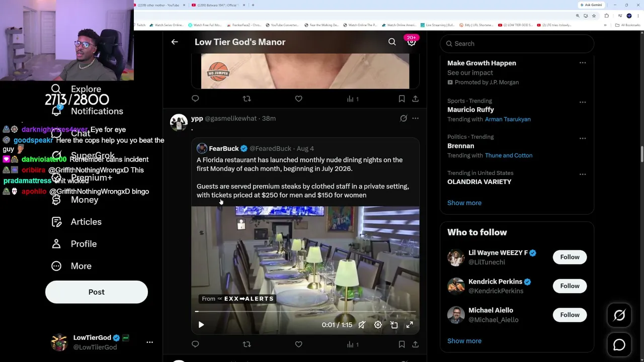The width and height of the screenshot is (644, 362).
Task: Open account menu dots next to LowTierGod
Action: (x=149, y=342)
